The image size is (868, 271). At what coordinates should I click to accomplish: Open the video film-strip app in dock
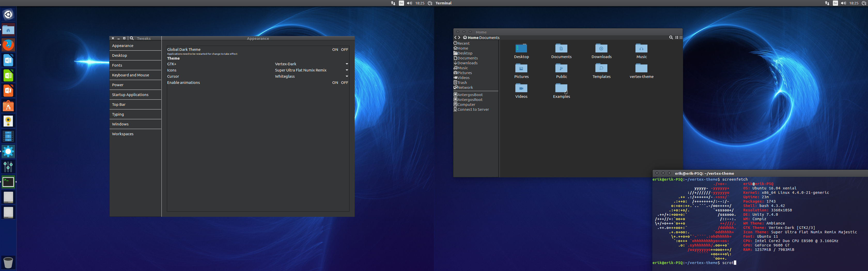click(8, 136)
